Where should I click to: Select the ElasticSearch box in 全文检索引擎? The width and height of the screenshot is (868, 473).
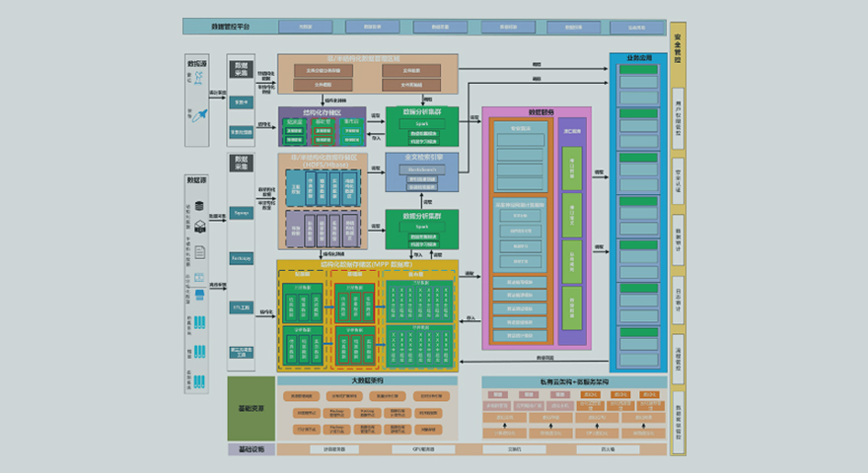coord(422,169)
